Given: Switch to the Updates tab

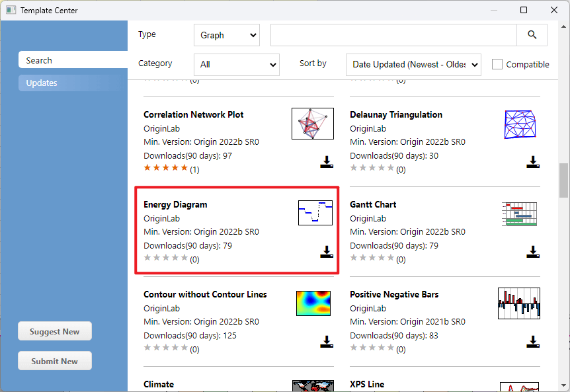Looking at the screenshot, I should (x=73, y=83).
